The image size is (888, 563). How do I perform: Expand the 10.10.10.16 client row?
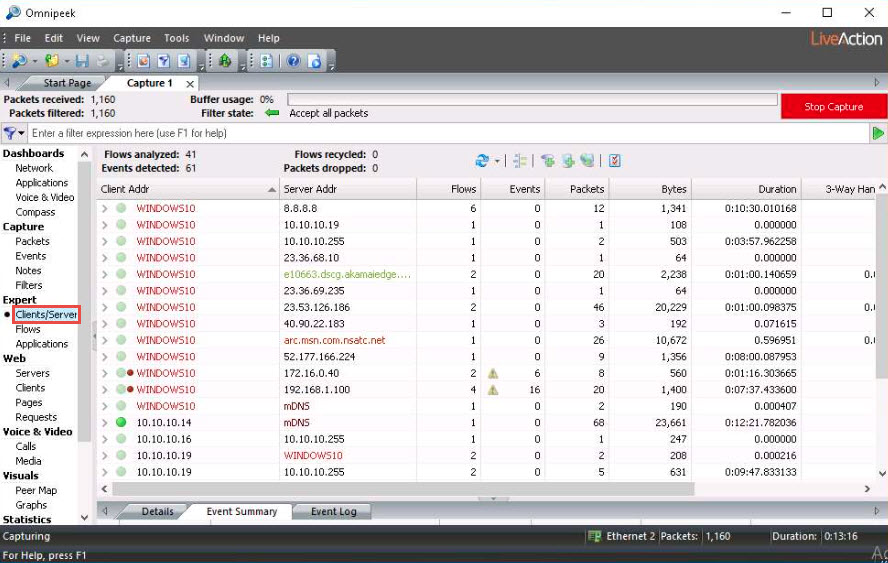(x=104, y=439)
